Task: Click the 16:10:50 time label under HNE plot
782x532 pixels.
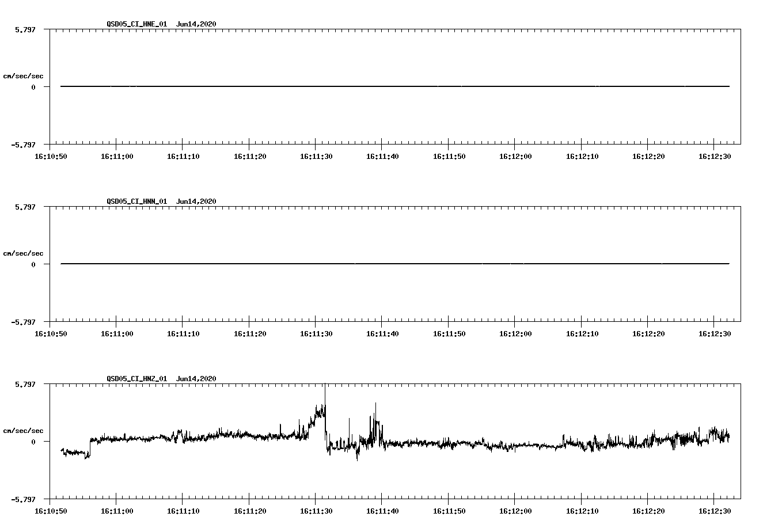Action: tap(51, 156)
